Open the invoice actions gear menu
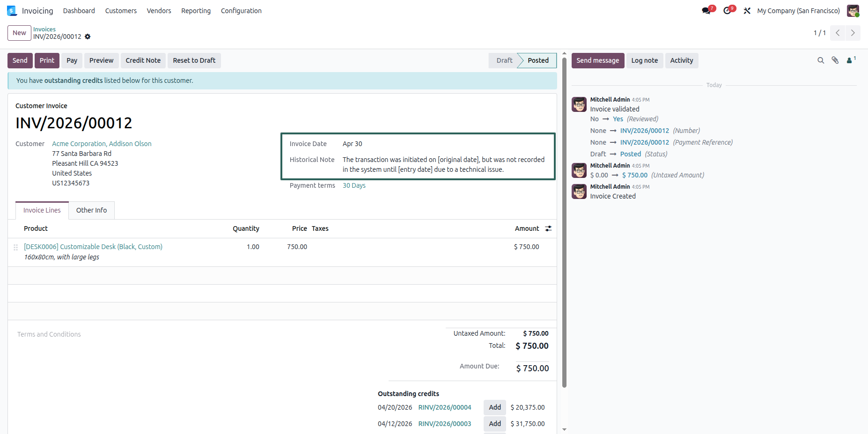The image size is (868, 434). (88, 37)
